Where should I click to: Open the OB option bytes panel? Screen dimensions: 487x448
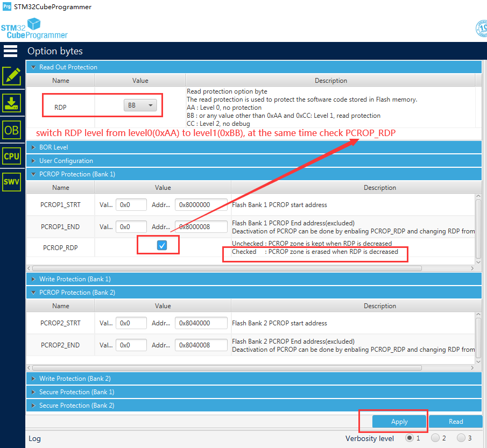[12, 130]
